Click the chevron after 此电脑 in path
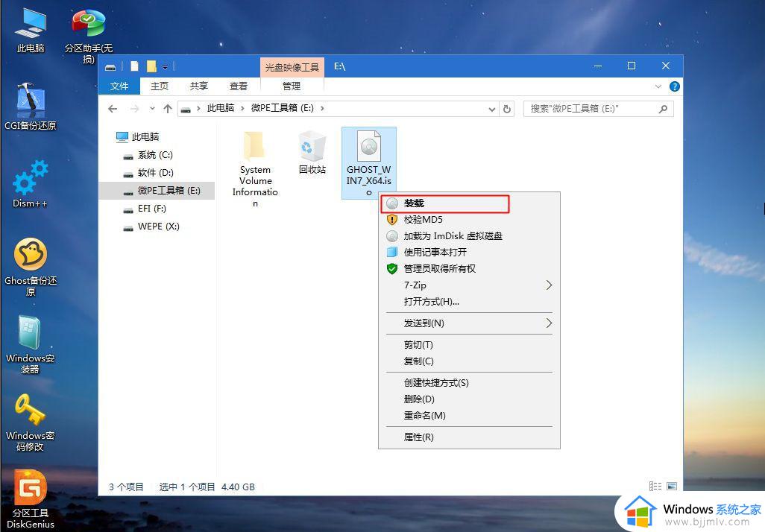Screen dimensions: 765x532 pos(242,108)
